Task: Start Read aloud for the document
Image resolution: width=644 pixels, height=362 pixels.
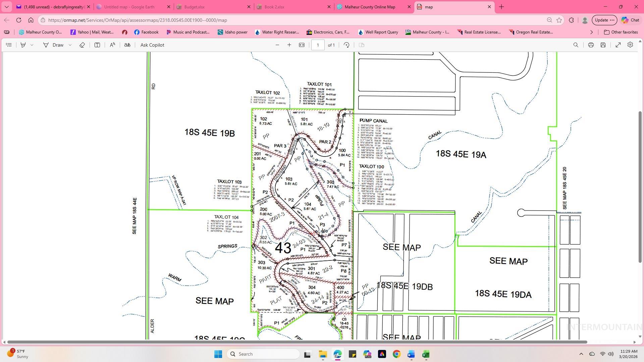Action: (x=112, y=45)
